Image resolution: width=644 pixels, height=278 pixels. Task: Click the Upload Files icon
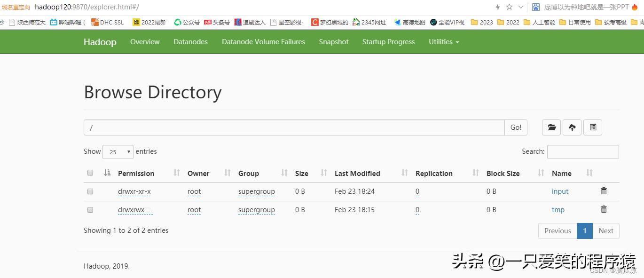click(x=572, y=127)
